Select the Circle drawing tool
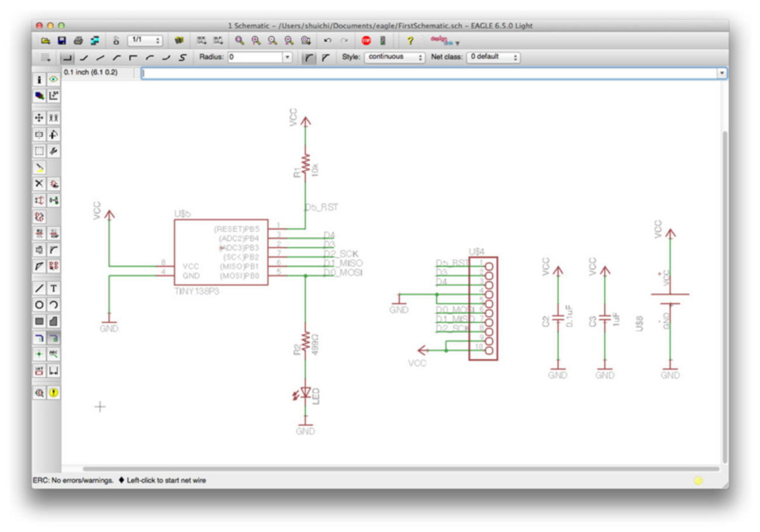Image resolution: width=760 pixels, height=532 pixels. pos(39,305)
